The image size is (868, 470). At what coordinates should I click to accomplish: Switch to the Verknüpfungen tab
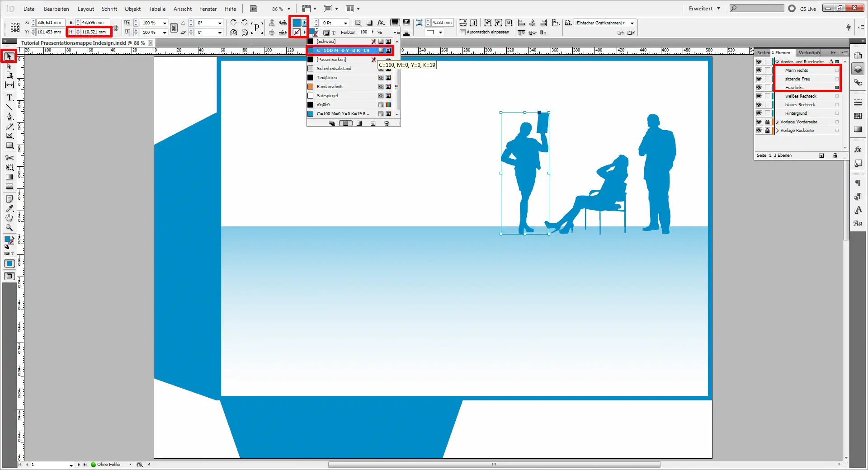809,52
